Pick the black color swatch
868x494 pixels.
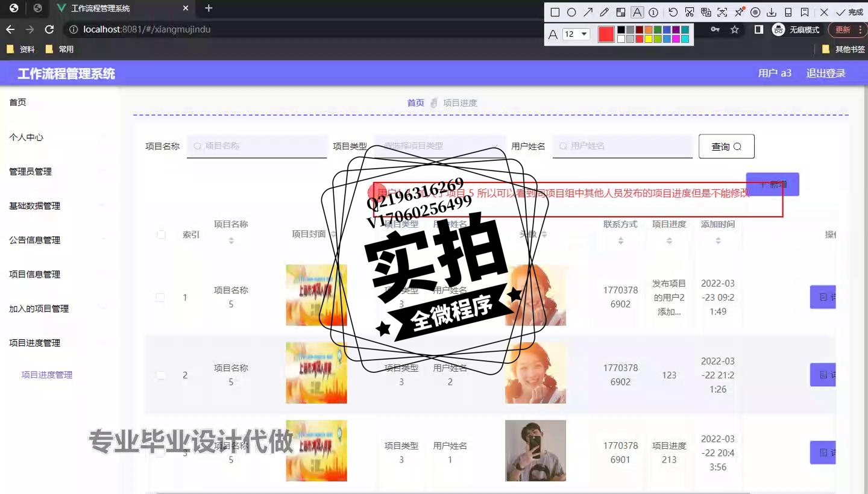[621, 30]
